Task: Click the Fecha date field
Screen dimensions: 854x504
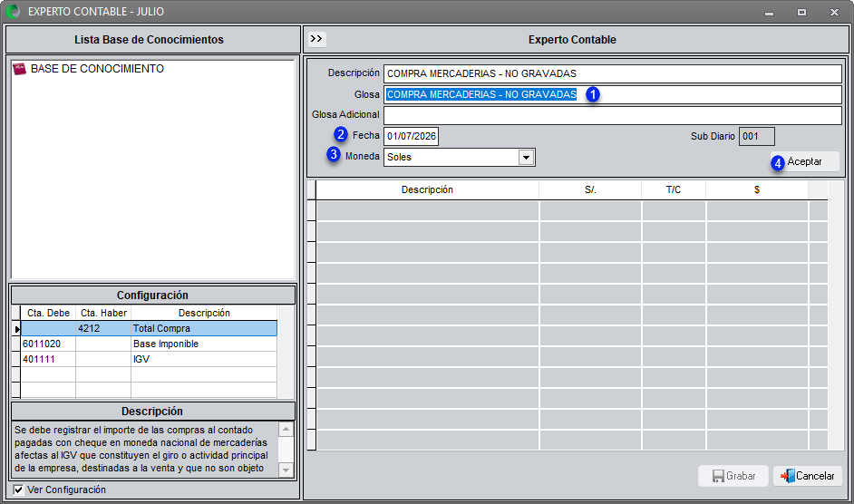Action: click(x=412, y=136)
